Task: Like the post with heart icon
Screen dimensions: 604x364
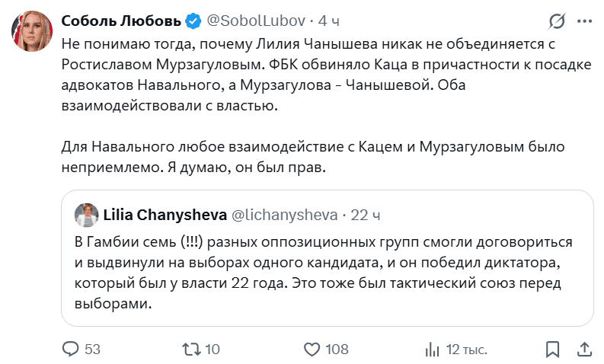Action: point(312,350)
